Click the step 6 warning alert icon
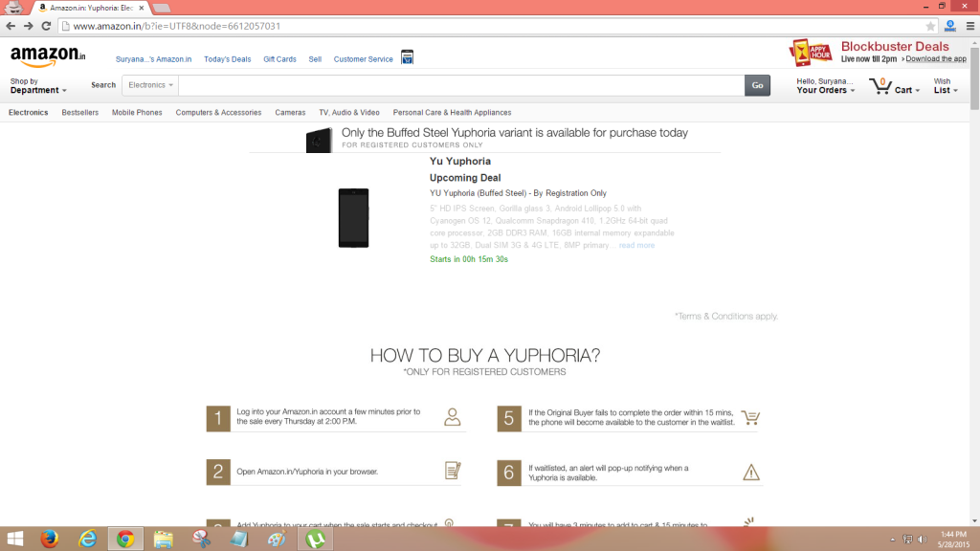Screen dimensions: 980x551 tap(751, 473)
